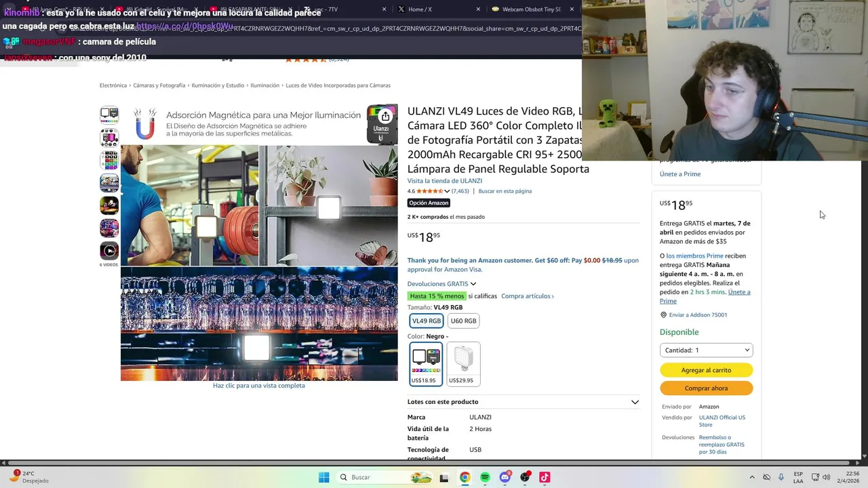Click the Amazon Visa approval offer link

pyautogui.click(x=523, y=265)
